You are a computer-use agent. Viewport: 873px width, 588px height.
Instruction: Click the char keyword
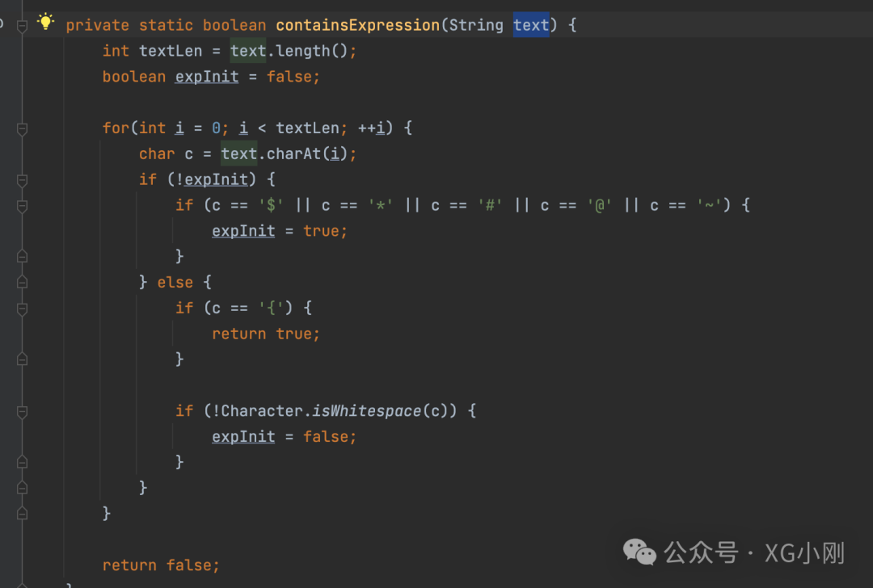pyautogui.click(x=157, y=153)
